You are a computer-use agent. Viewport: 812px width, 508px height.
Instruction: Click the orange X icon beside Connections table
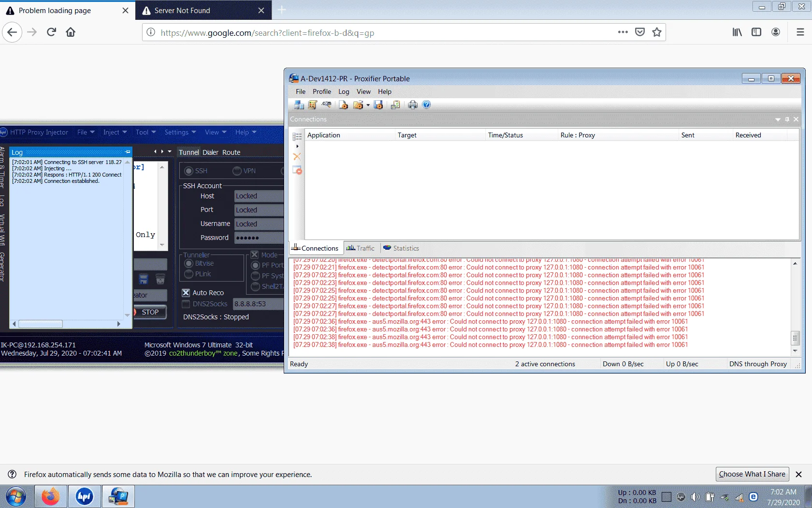click(x=297, y=156)
